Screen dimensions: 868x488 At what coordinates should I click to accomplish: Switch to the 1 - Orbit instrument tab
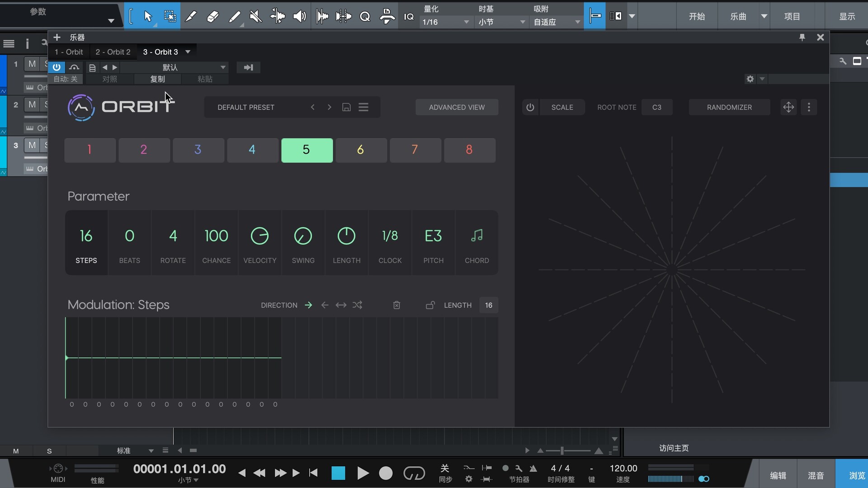pyautogui.click(x=69, y=52)
